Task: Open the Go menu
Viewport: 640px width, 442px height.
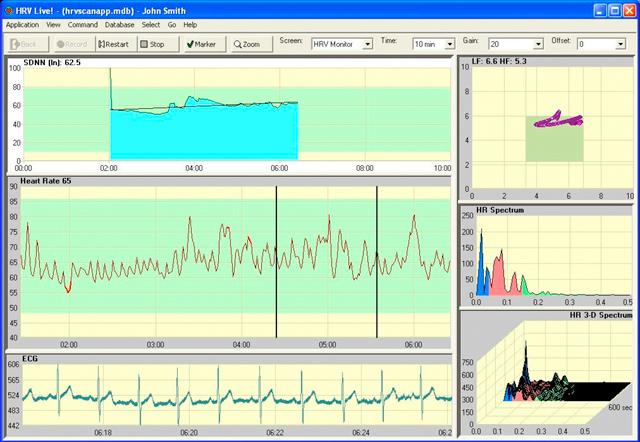Action: (172, 23)
